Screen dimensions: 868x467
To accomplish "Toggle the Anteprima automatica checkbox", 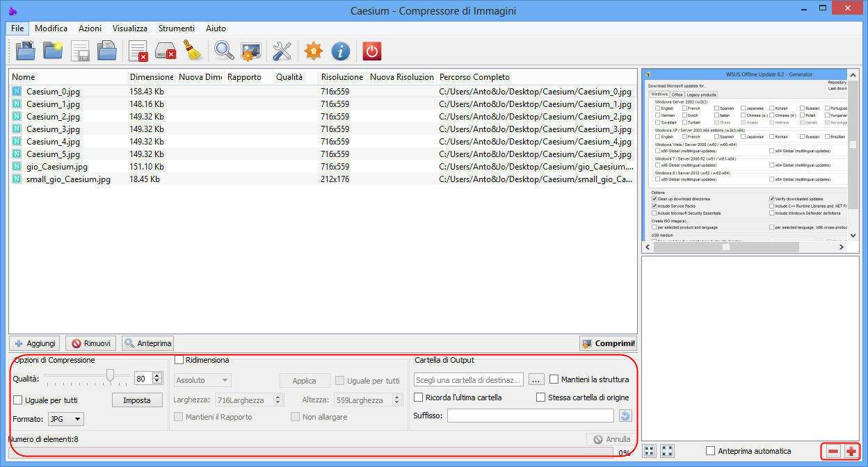I will [x=710, y=451].
